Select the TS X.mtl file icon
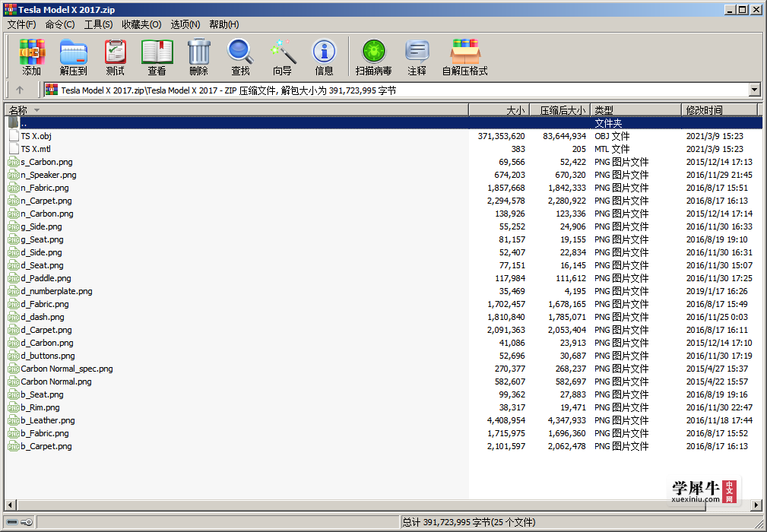This screenshot has width=767, height=532. pos(14,149)
